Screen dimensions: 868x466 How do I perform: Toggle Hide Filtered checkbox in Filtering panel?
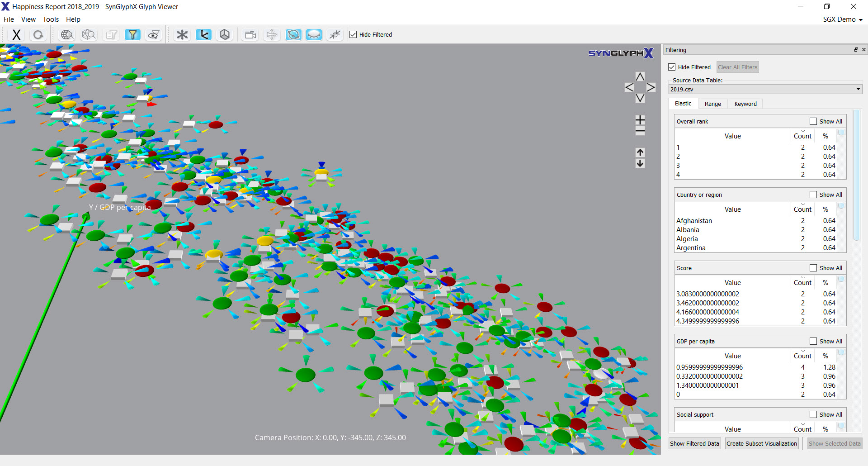click(672, 67)
